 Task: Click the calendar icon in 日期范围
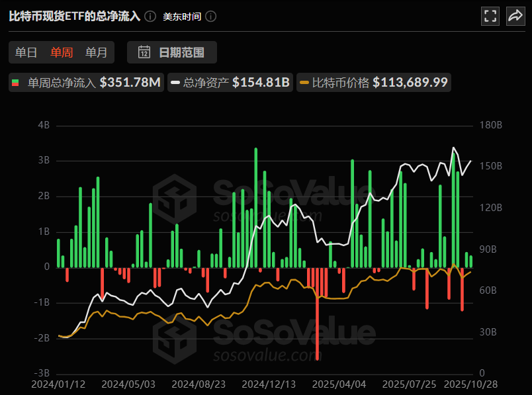144,52
